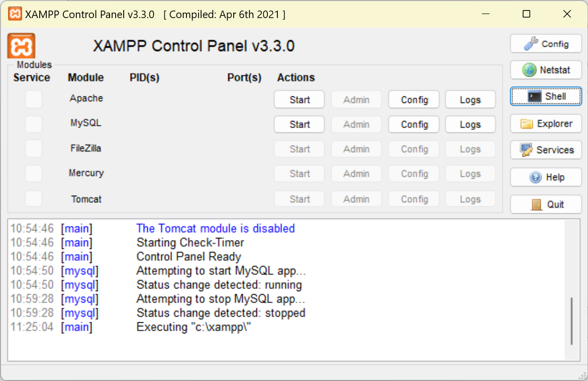Start the Apache module

point(300,100)
